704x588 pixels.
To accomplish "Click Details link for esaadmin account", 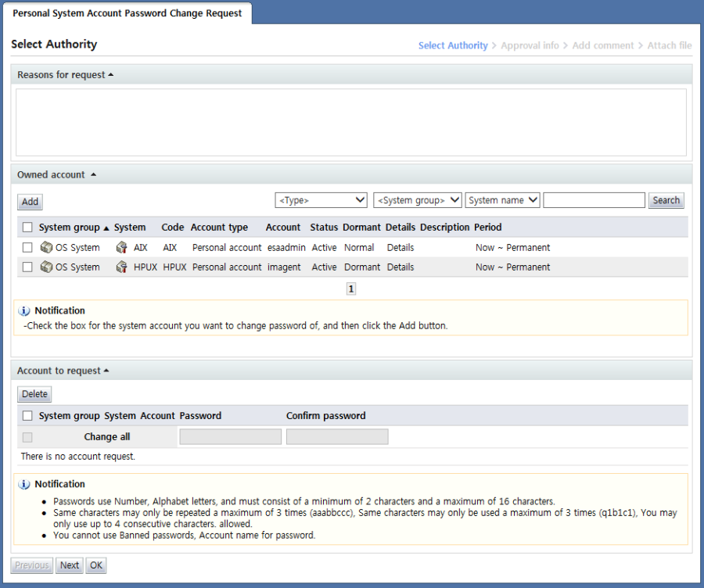I will [400, 248].
